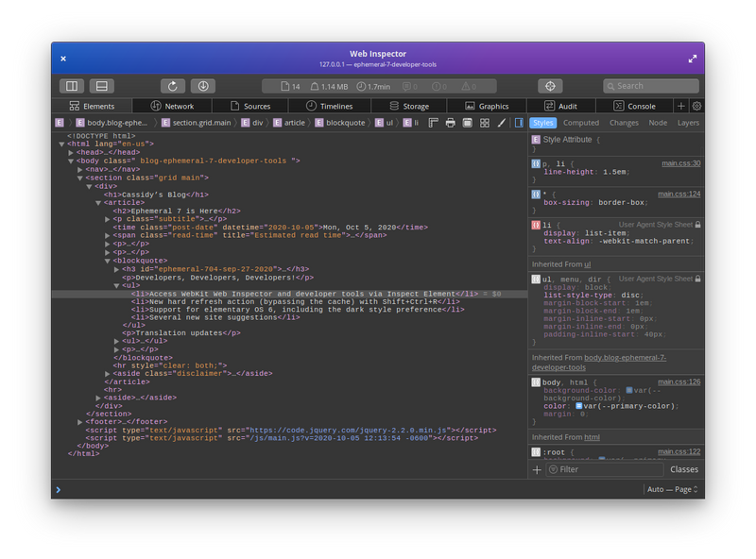Dock inspector to side of window
756x559 pixels.
[72, 86]
